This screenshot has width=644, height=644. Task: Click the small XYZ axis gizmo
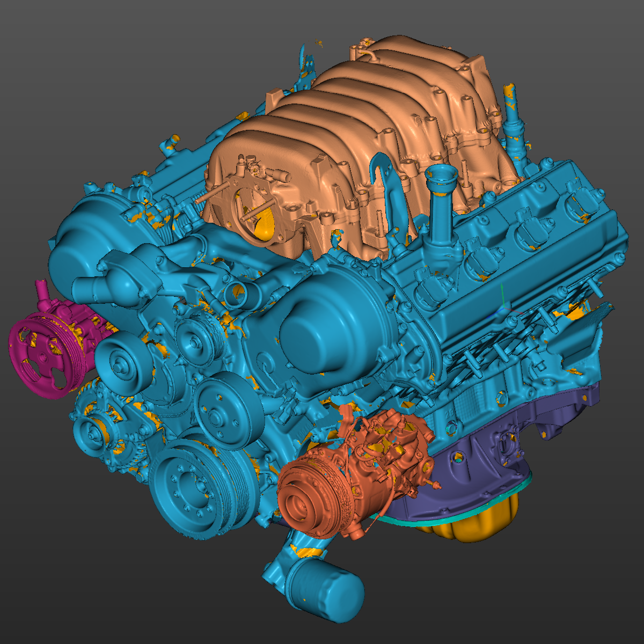(503, 307)
